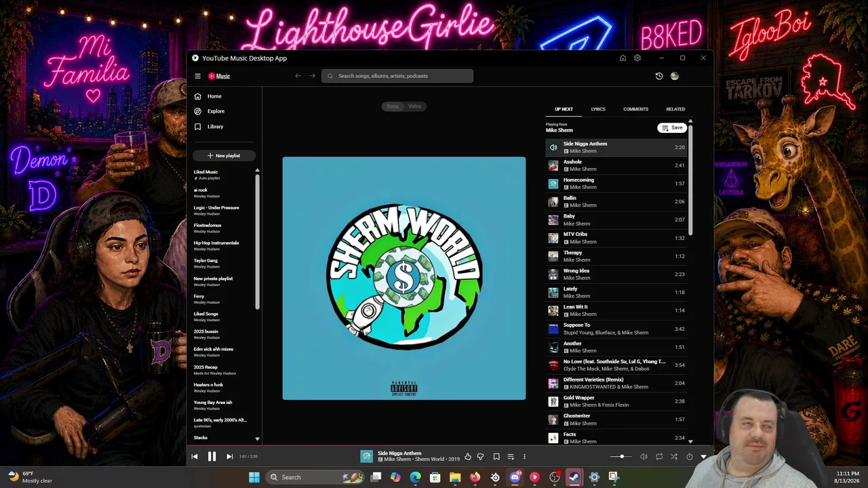868x488 pixels.
Task: Pause the current song
Action: click(x=212, y=457)
